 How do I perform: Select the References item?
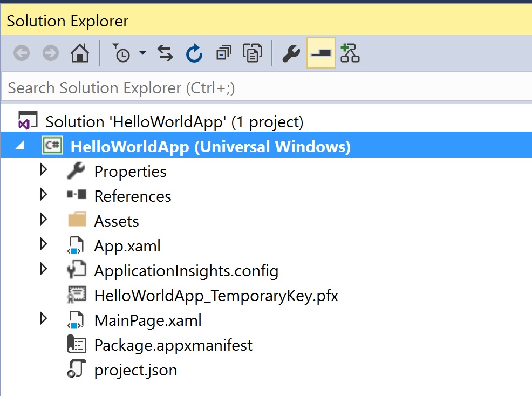(133, 196)
